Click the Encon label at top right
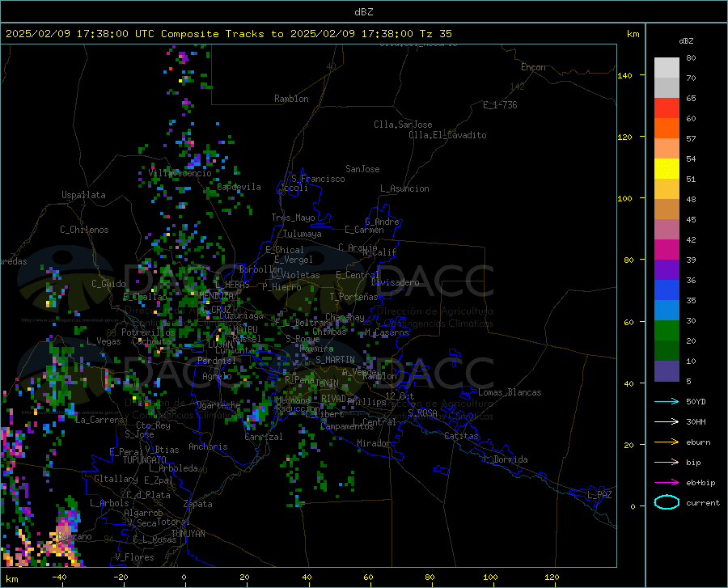The image size is (728, 588). click(x=533, y=67)
